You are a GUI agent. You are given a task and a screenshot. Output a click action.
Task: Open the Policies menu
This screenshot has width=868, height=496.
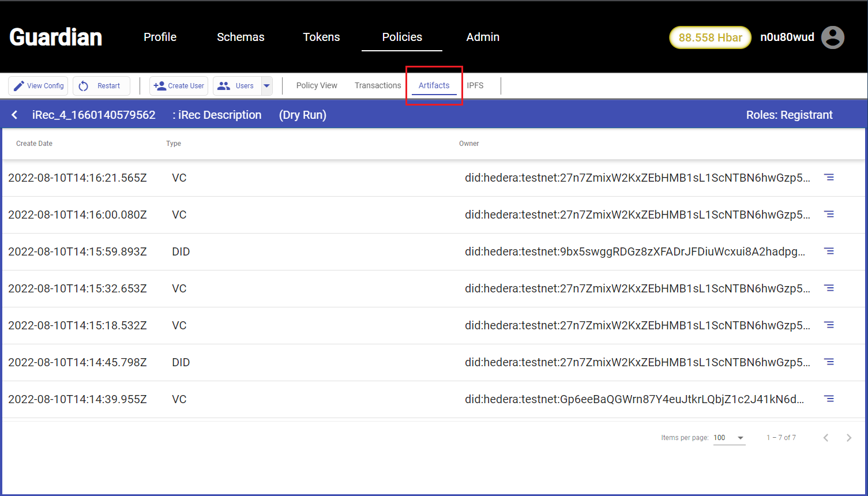click(x=402, y=37)
